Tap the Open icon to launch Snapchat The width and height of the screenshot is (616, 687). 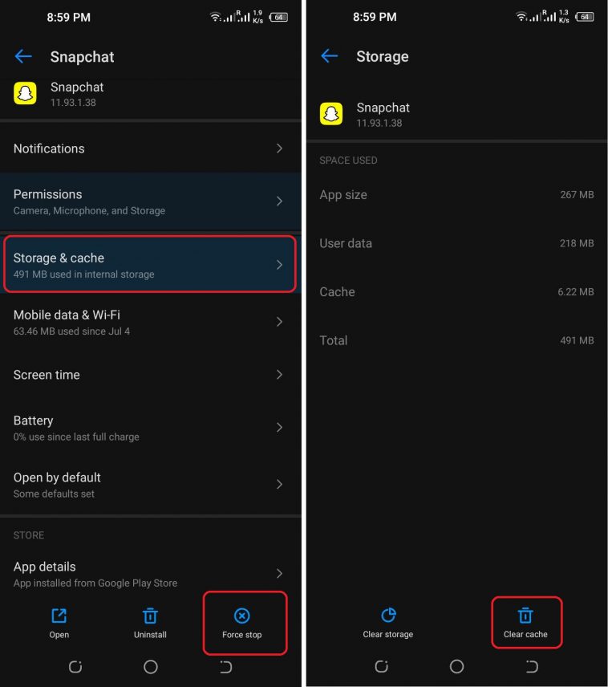pos(59,616)
